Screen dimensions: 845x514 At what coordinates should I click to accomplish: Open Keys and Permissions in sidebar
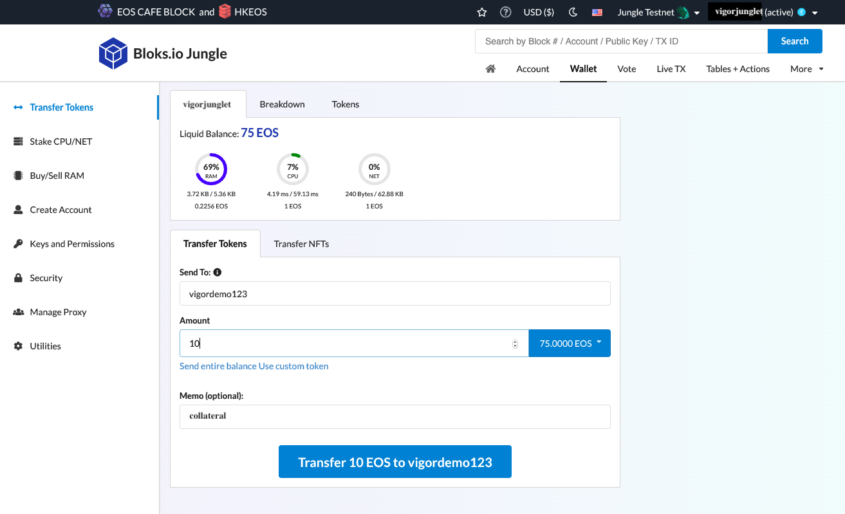pos(72,244)
